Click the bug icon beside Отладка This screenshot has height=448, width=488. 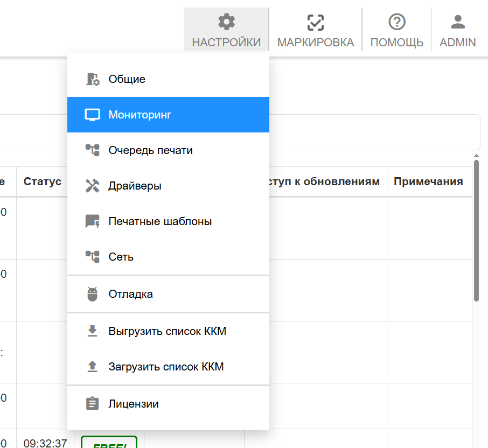point(93,294)
